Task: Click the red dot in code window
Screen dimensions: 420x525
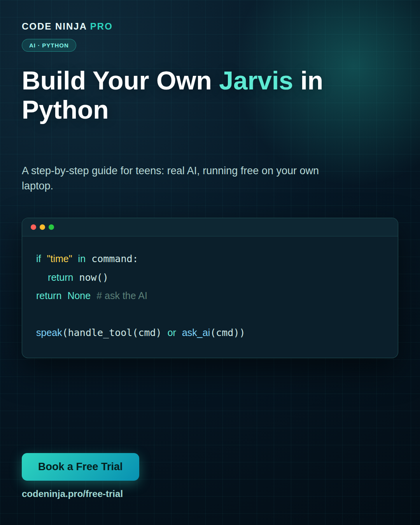Action: (33, 227)
